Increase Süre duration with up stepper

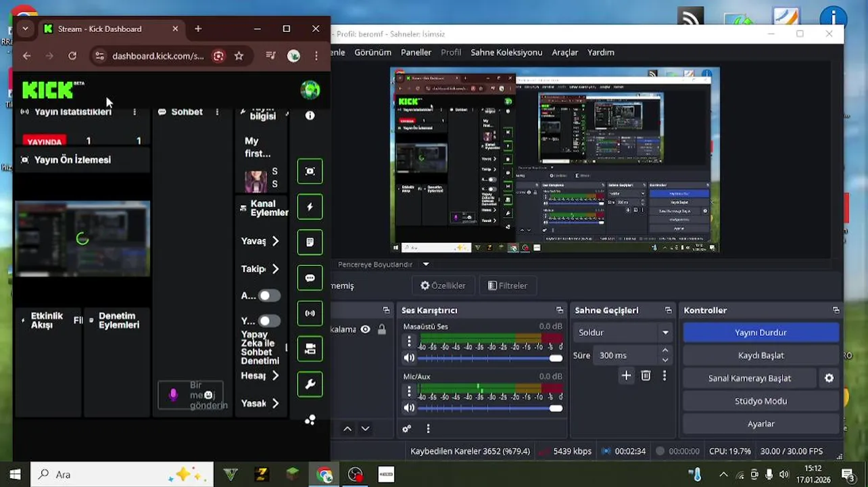(x=665, y=350)
